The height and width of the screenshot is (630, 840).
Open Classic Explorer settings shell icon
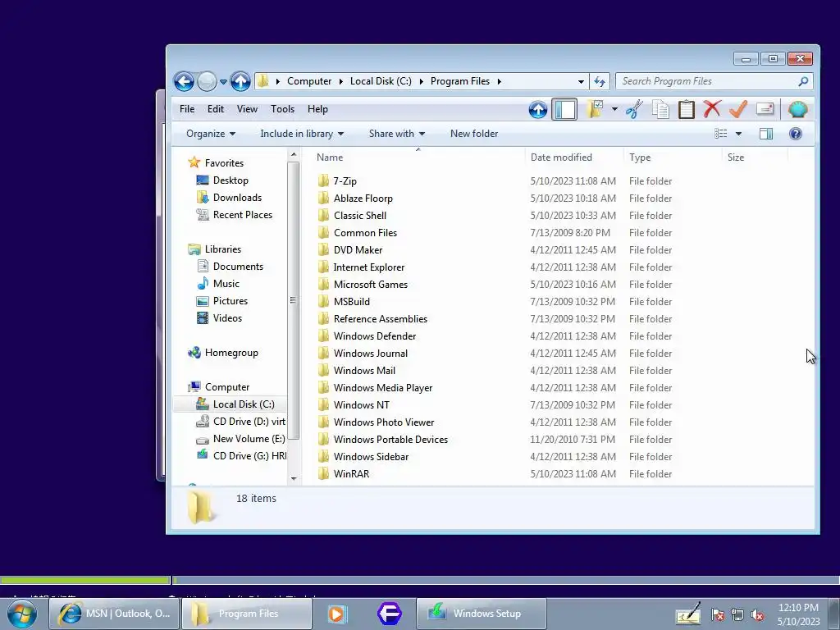(797, 109)
